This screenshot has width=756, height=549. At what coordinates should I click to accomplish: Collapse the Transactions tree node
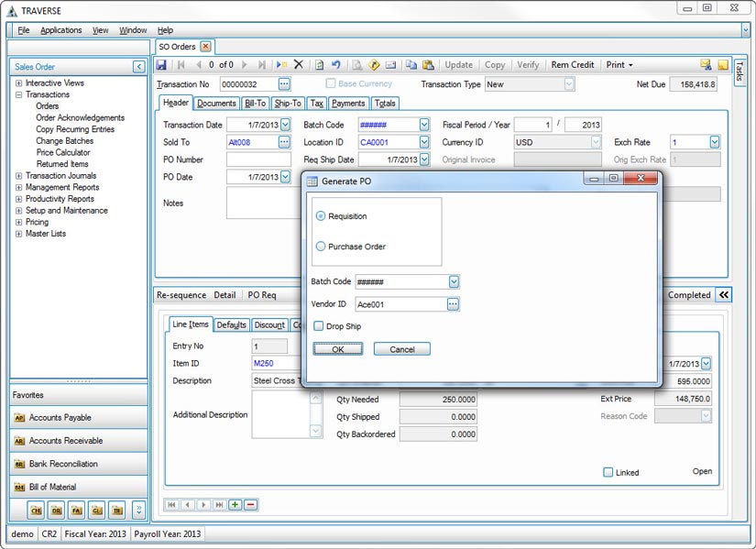pyautogui.click(x=19, y=94)
